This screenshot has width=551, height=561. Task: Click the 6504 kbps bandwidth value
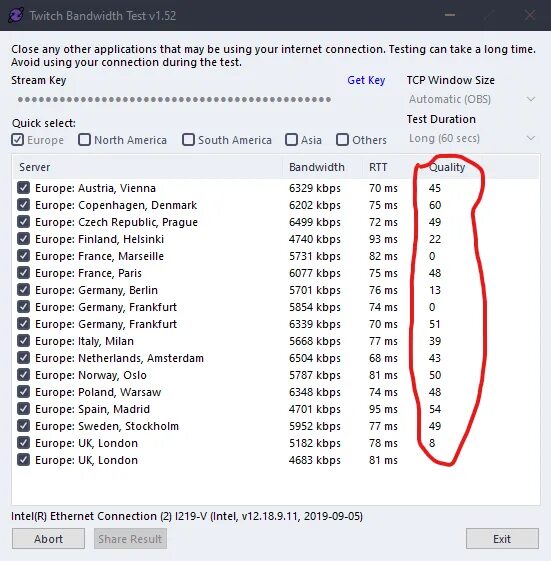(314, 358)
